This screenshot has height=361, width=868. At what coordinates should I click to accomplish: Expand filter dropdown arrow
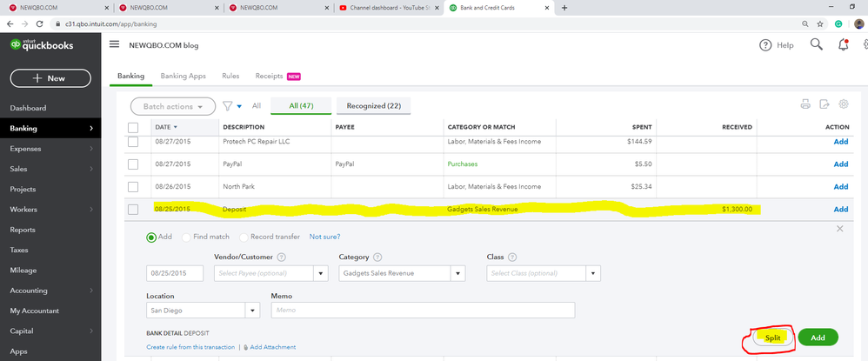(x=239, y=106)
